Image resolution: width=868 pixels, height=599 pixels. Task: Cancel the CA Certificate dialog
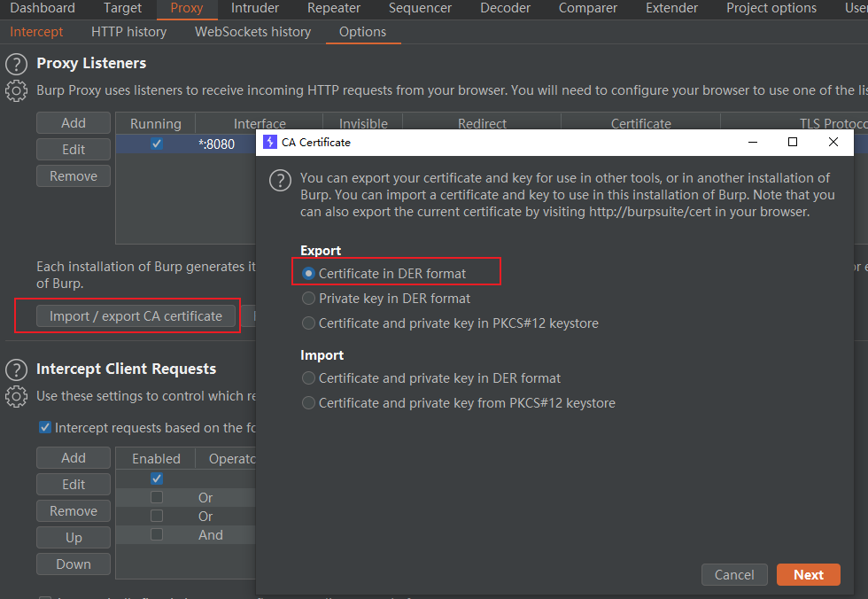click(734, 575)
